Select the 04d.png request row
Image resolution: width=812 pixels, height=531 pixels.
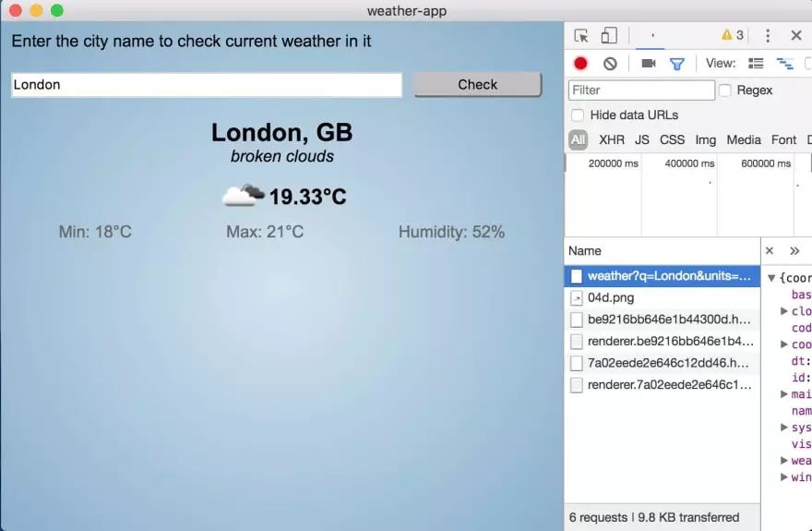(x=662, y=298)
